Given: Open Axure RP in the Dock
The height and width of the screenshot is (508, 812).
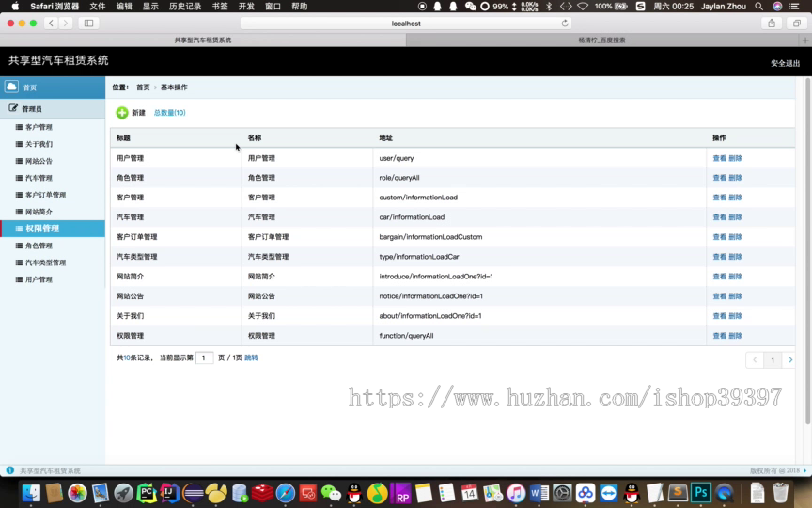Looking at the screenshot, I should coord(400,493).
